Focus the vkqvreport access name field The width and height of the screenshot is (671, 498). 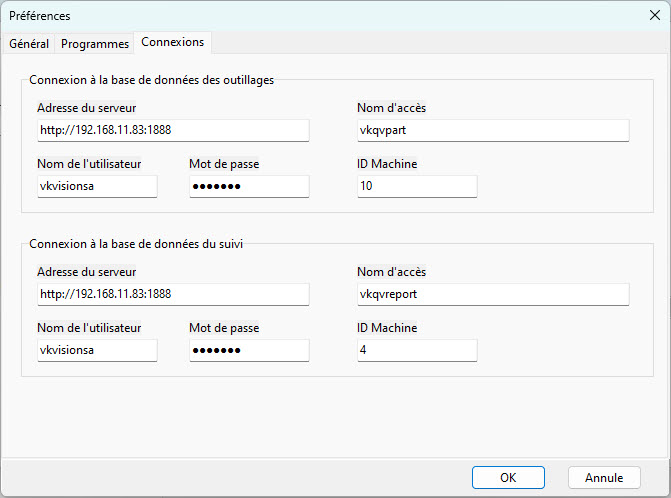click(492, 294)
